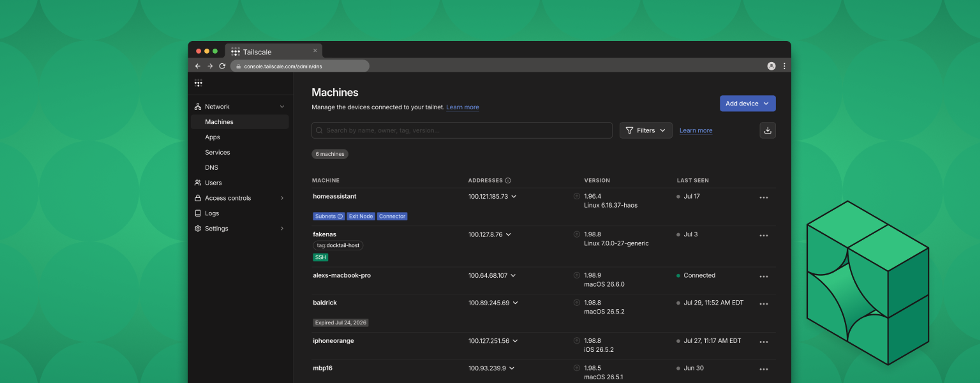Click the Connector badge on homeassistant
The image size is (980, 383).
coord(392,216)
